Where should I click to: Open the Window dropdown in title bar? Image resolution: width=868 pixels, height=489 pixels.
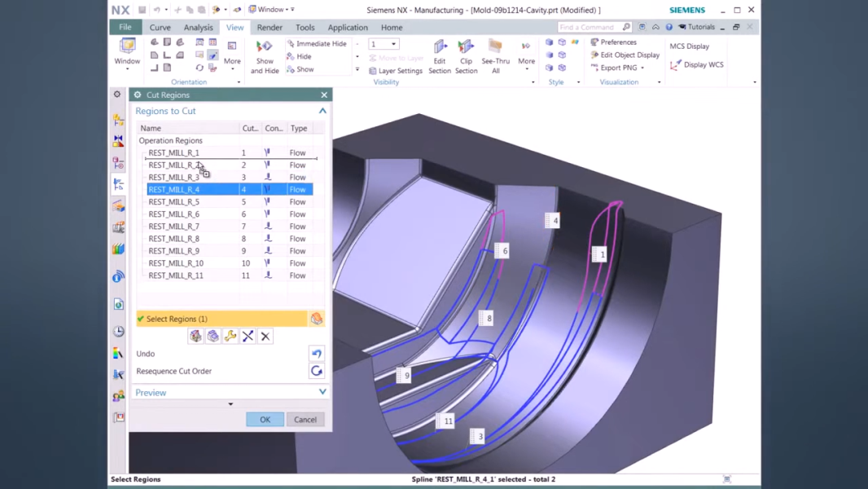(x=271, y=10)
